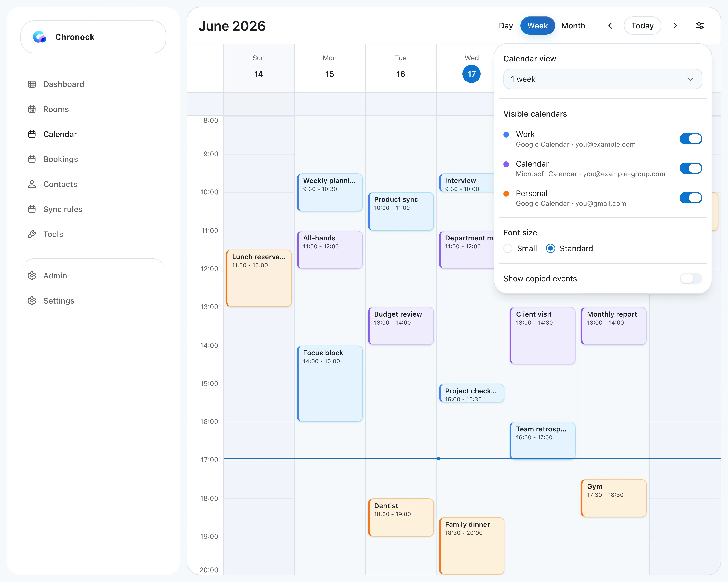Click the Chronock workspace button
This screenshot has height=582, width=728.
coord(93,37)
